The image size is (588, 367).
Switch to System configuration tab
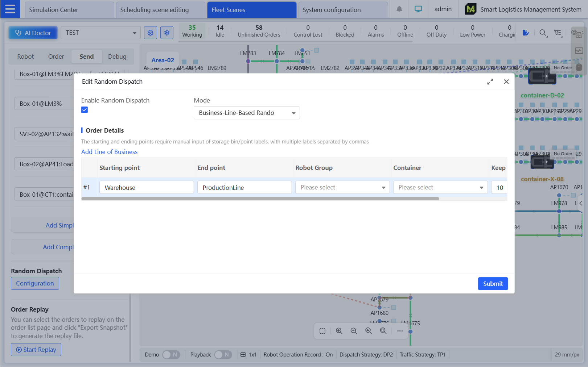coord(342,10)
